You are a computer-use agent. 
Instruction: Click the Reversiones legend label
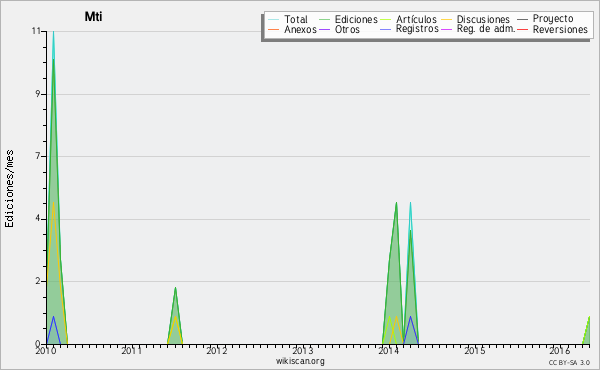pyautogui.click(x=560, y=29)
